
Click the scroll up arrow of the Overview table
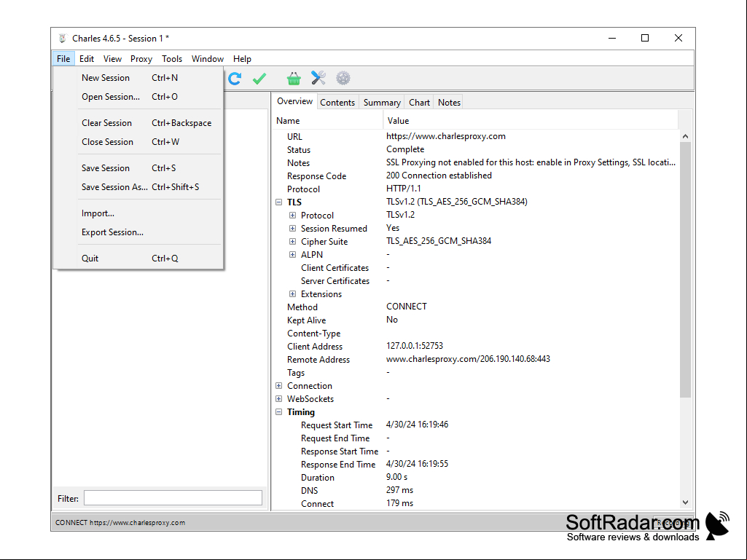(x=685, y=136)
